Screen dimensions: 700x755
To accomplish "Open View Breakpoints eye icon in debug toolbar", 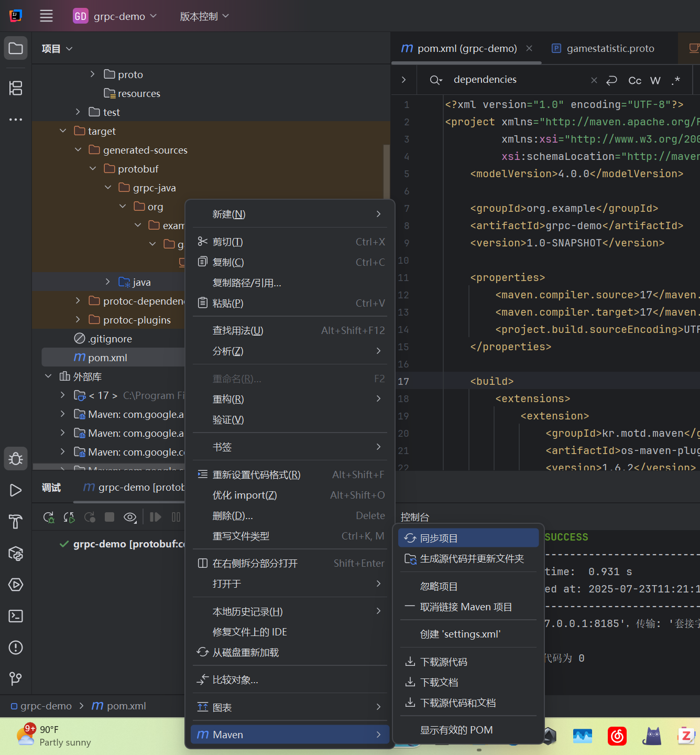I will [129, 517].
